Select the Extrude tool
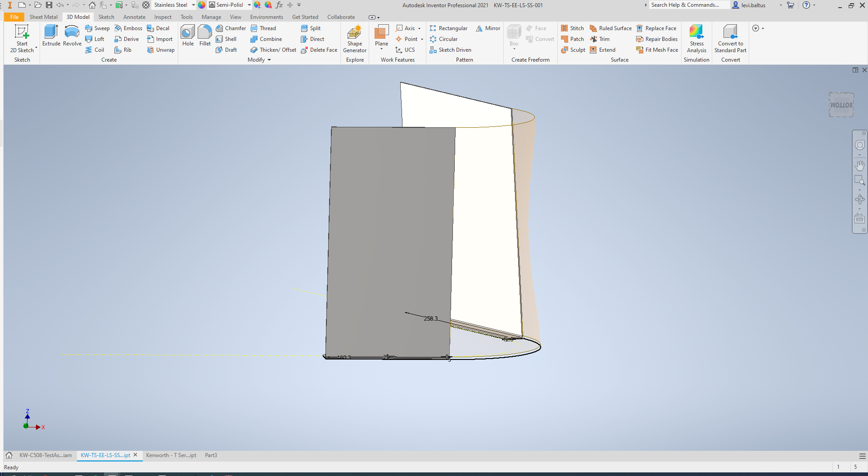 (51, 36)
